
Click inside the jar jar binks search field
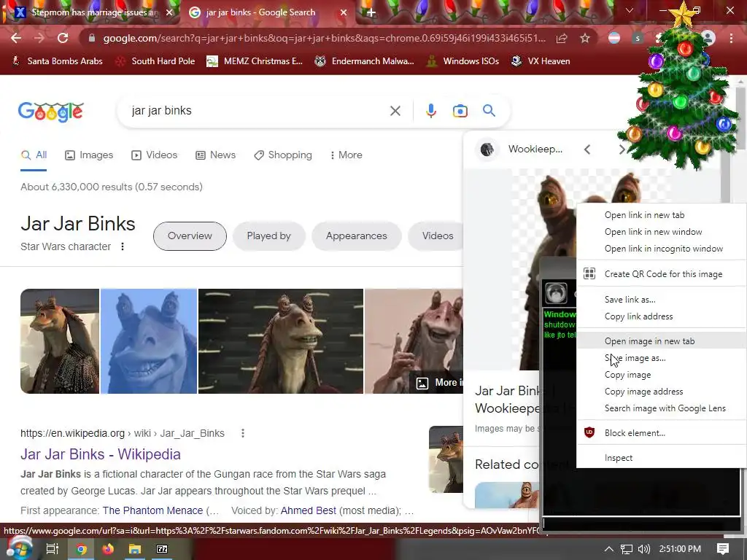click(258, 111)
